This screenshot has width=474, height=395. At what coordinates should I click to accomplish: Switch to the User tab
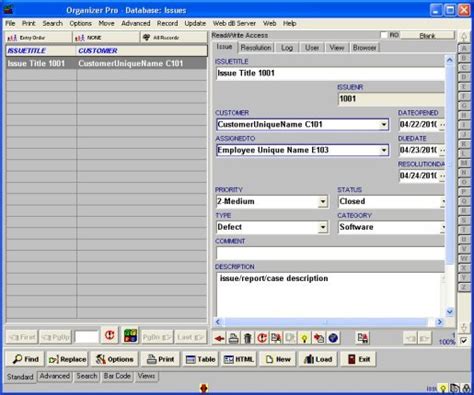click(x=312, y=48)
